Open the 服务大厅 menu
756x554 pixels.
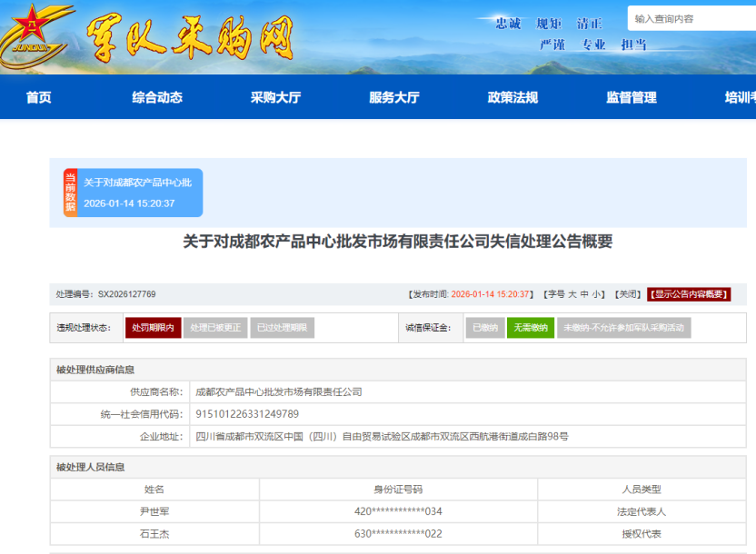pyautogui.click(x=393, y=97)
